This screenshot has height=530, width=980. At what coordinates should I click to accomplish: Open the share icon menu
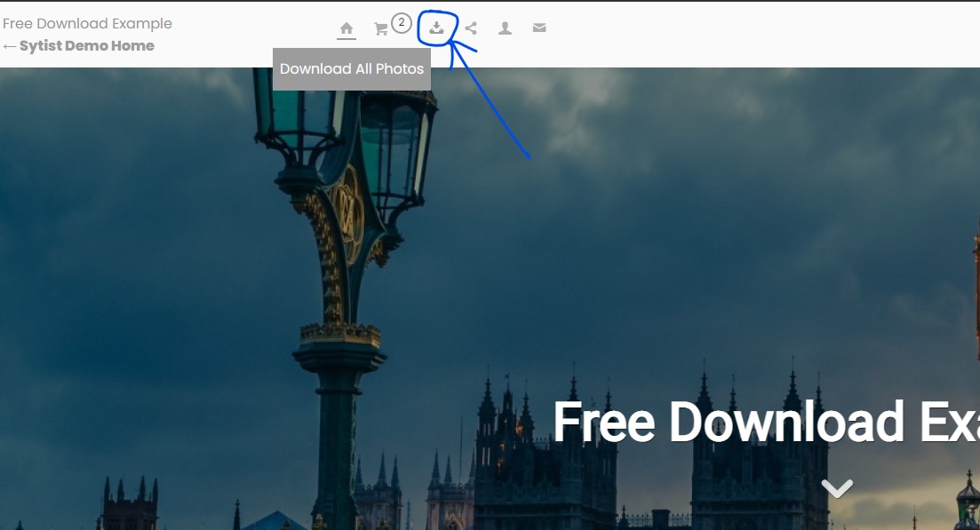(x=471, y=28)
